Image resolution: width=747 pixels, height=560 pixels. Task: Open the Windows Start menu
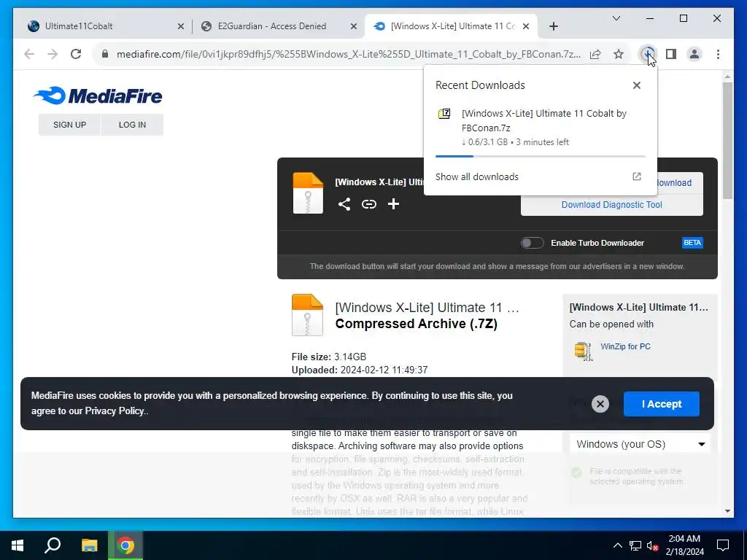click(x=18, y=545)
